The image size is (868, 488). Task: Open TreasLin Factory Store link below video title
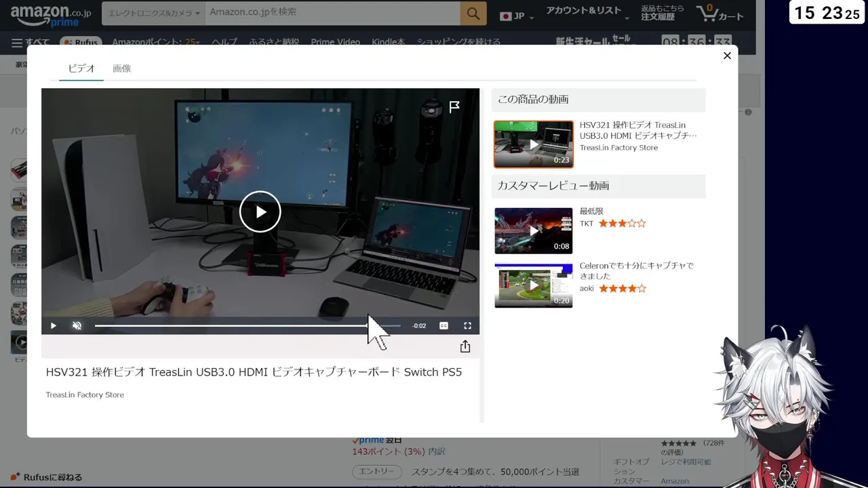tap(85, 394)
